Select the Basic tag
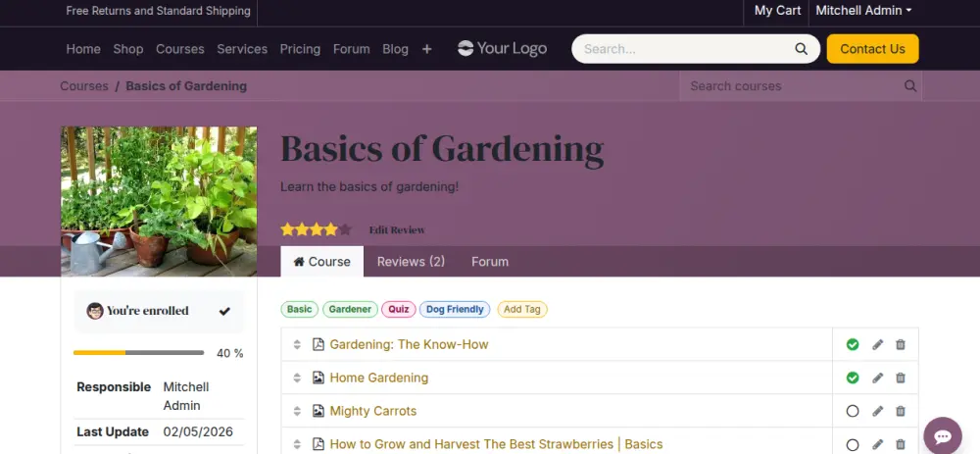Screen dimensions: 980x454 [299, 310]
